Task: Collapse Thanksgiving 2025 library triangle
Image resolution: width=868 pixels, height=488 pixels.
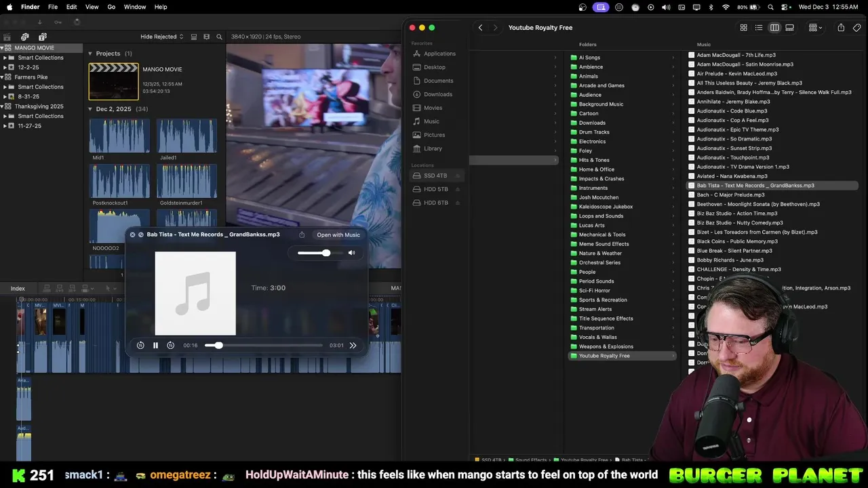Action: click(3, 106)
